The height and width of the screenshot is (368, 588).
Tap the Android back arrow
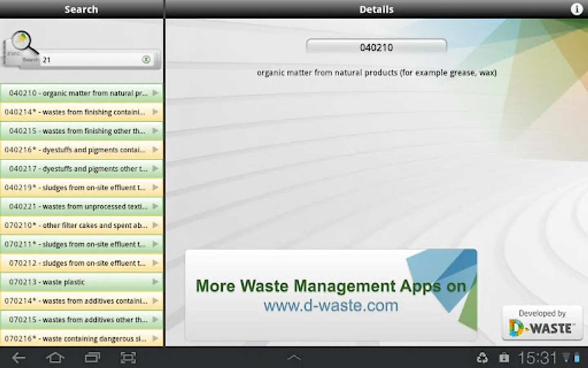pyautogui.click(x=18, y=358)
